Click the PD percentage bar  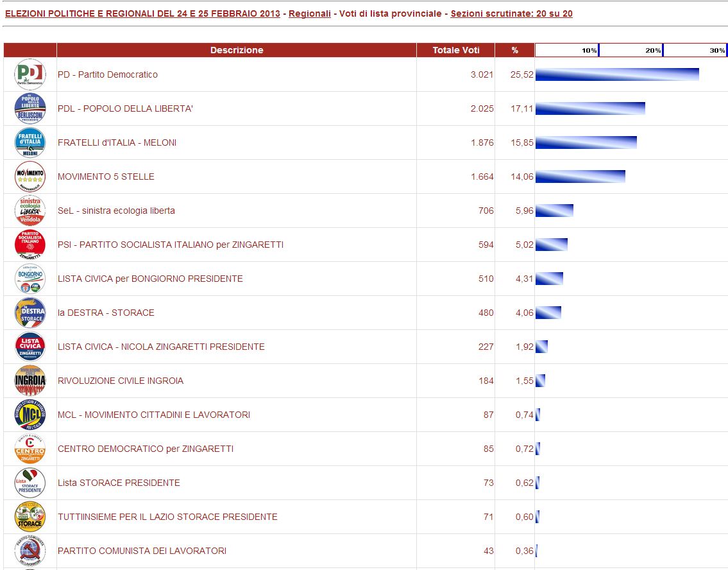point(616,74)
